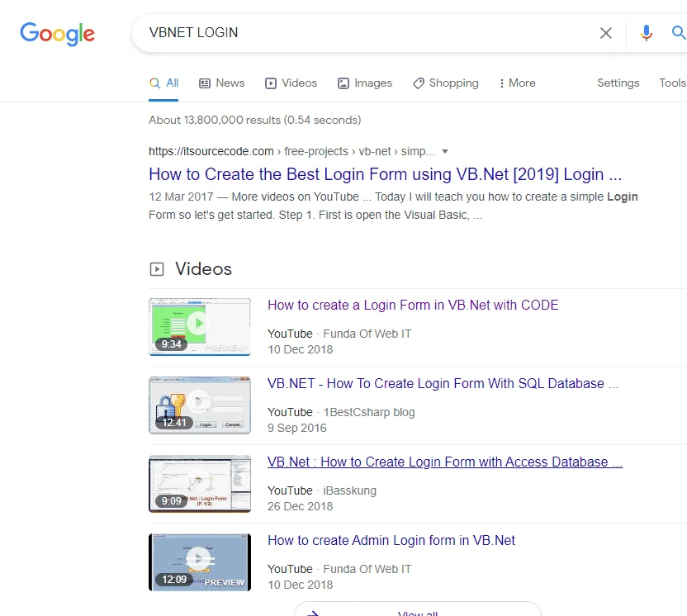The height and width of the screenshot is (616, 687).
Task: Play the 12:09 Admin Login video thumbnail
Action: click(x=200, y=562)
